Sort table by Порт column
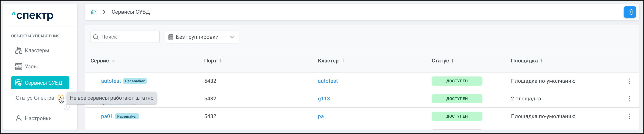Screen dimensions: 644x134 point(221,61)
